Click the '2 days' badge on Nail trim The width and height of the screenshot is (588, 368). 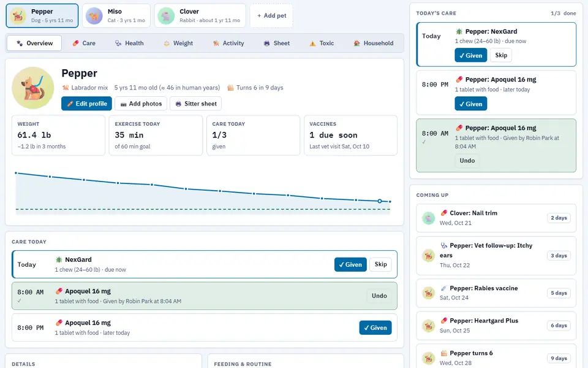click(x=559, y=218)
